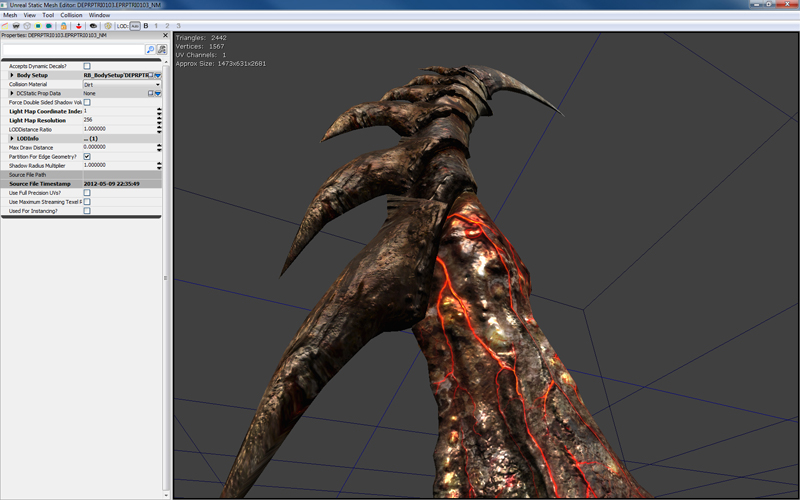Select LOD level 3 in toolbar
This screenshot has height=500, width=800.
178,26
